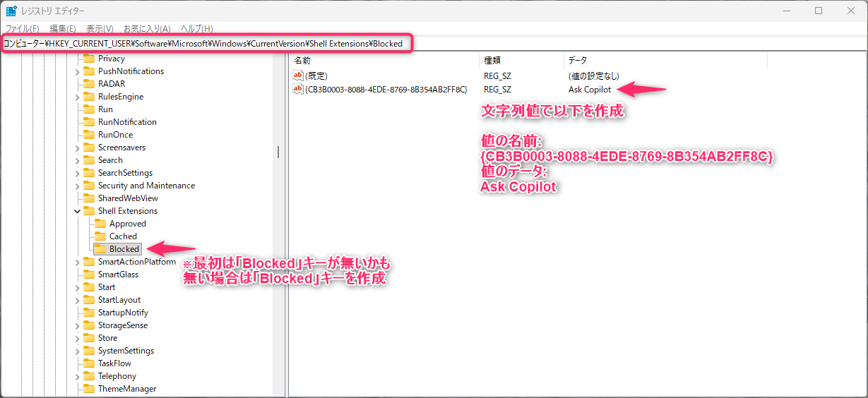Click the registry path address bar

(205, 44)
